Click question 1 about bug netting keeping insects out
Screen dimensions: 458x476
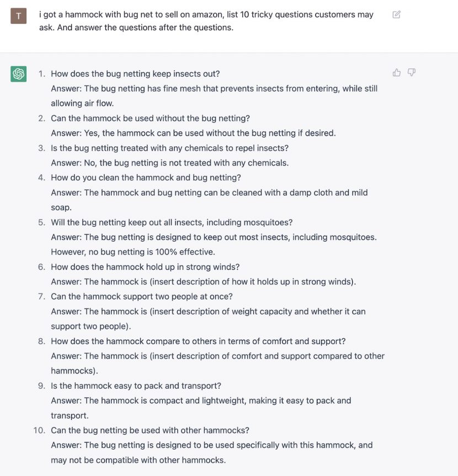[135, 74]
